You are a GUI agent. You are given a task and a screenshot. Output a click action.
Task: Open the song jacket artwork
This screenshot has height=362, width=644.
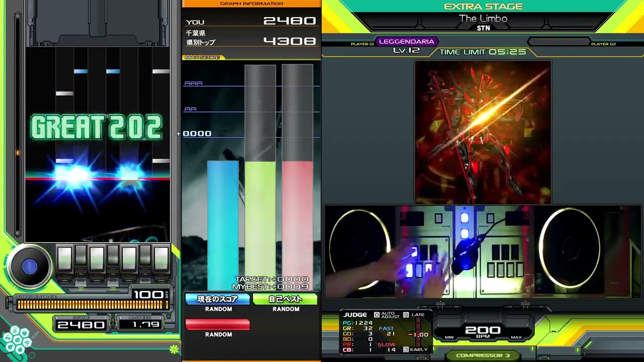point(482,132)
